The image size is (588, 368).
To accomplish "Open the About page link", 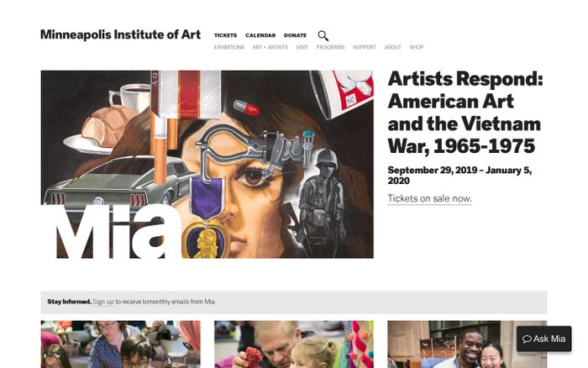I will point(392,48).
